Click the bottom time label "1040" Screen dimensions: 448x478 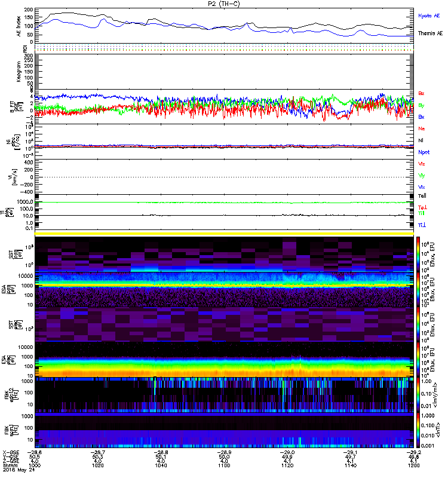(161, 465)
